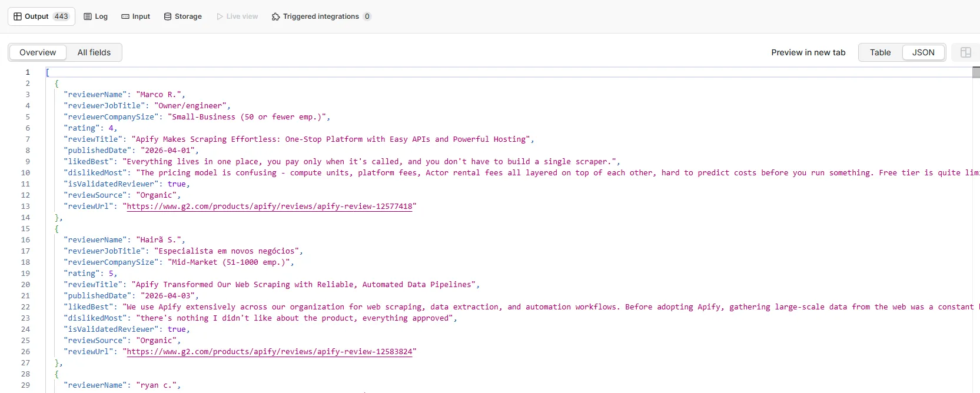Click "Mid-Market (51-1000 emp.)" value
This screenshot has width=980, height=393.
click(229, 262)
